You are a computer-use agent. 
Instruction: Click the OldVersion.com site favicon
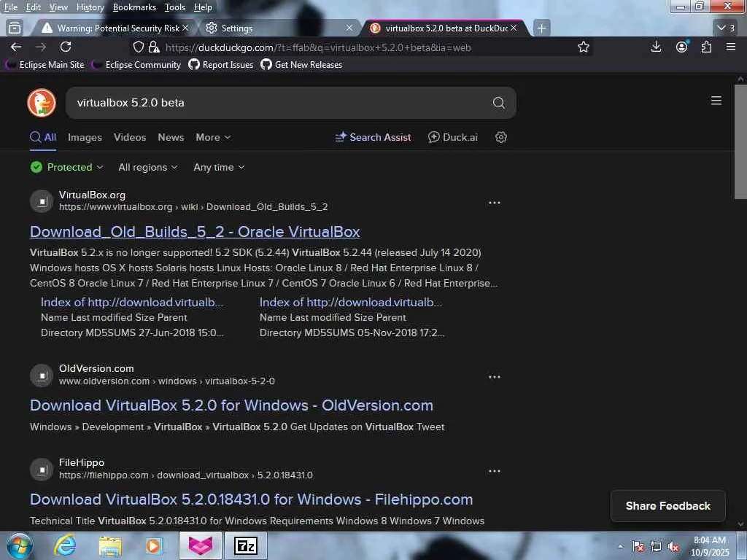click(42, 376)
